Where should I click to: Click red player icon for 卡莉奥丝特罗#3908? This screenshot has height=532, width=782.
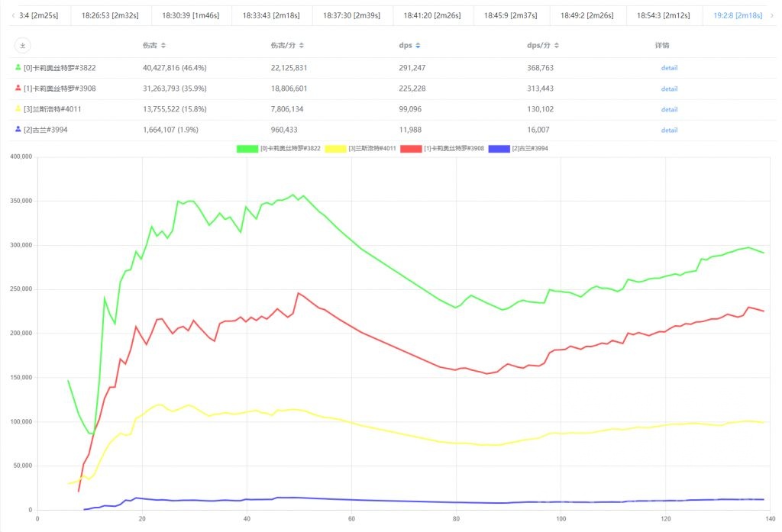[x=18, y=89]
